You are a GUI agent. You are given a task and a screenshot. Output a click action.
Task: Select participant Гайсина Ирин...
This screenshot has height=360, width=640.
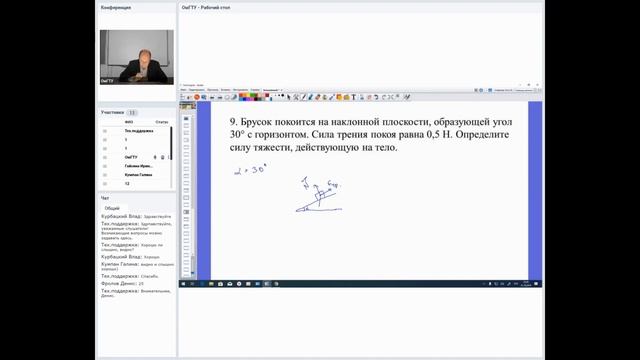point(138,166)
